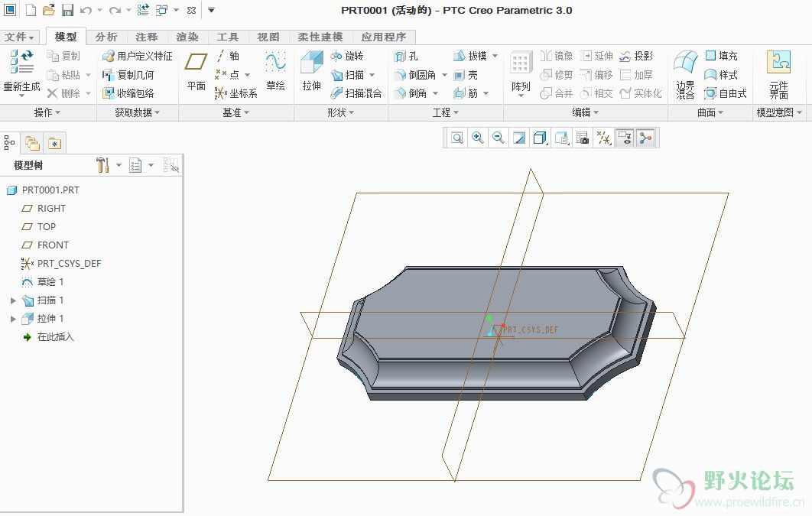Click the 倒角 chamfer button
Image resolution: width=812 pixels, height=516 pixels.
pos(411,93)
